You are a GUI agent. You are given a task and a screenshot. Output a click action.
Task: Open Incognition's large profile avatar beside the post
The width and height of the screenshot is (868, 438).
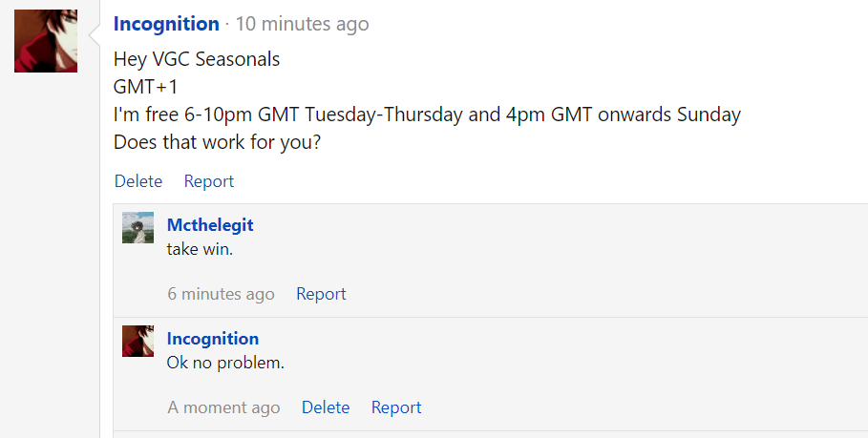(x=46, y=41)
